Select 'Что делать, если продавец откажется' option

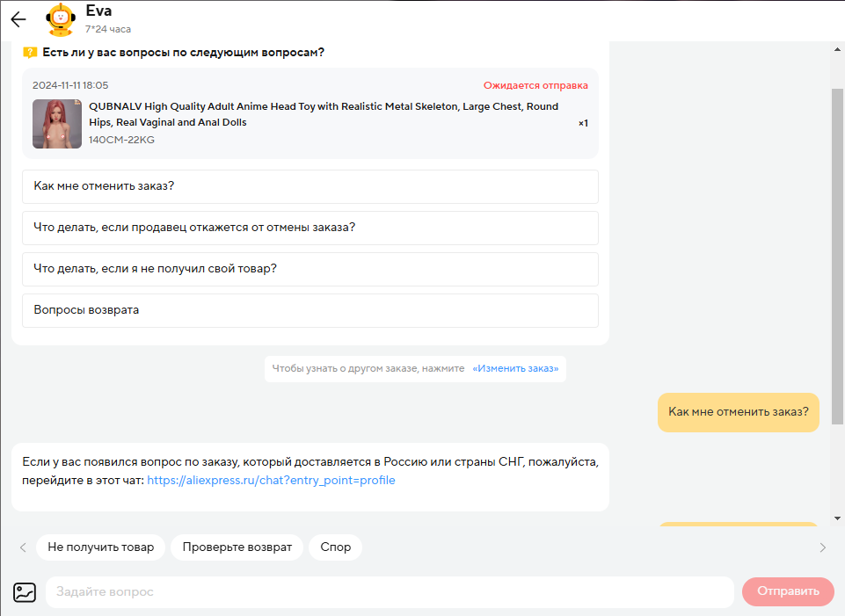[x=310, y=228]
